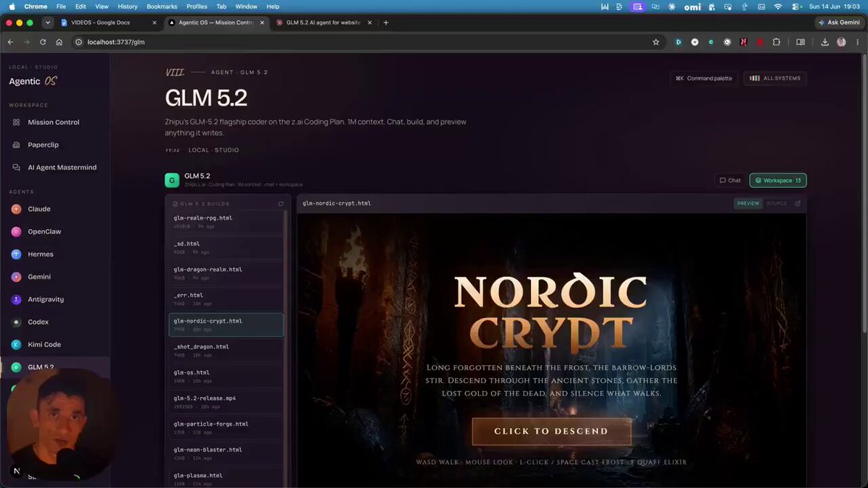Switch to Chat view
The width and height of the screenshot is (868, 488).
pyautogui.click(x=729, y=180)
